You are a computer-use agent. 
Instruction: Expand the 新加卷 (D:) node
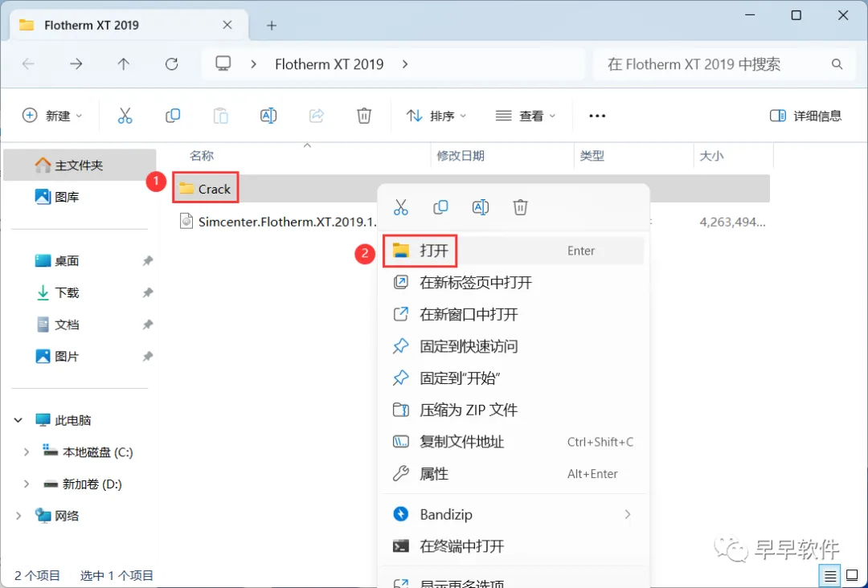coord(26,484)
